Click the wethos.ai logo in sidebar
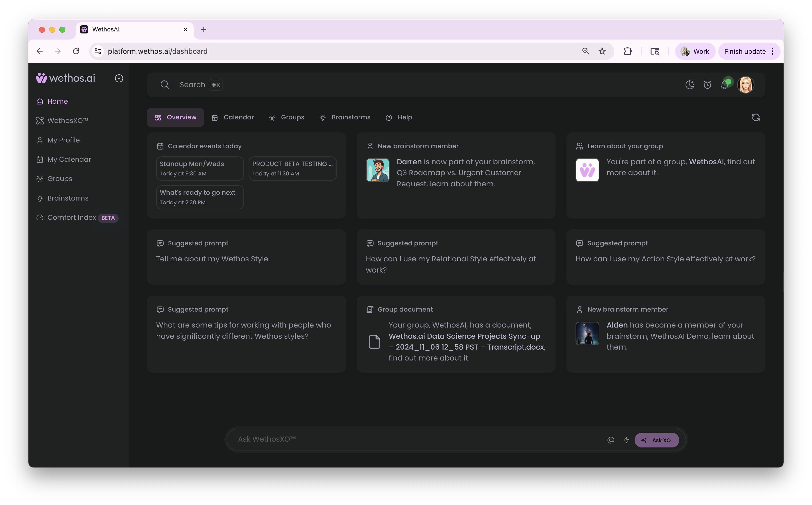The width and height of the screenshot is (812, 505). tap(65, 78)
